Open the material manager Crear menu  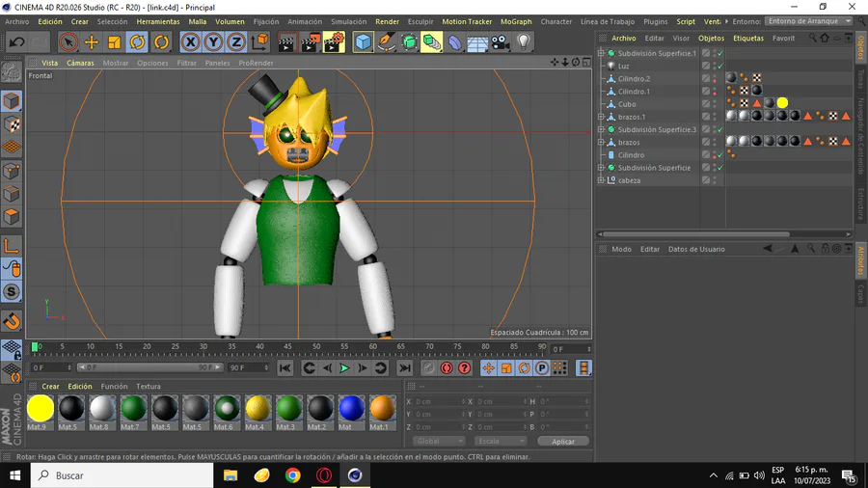pos(50,386)
